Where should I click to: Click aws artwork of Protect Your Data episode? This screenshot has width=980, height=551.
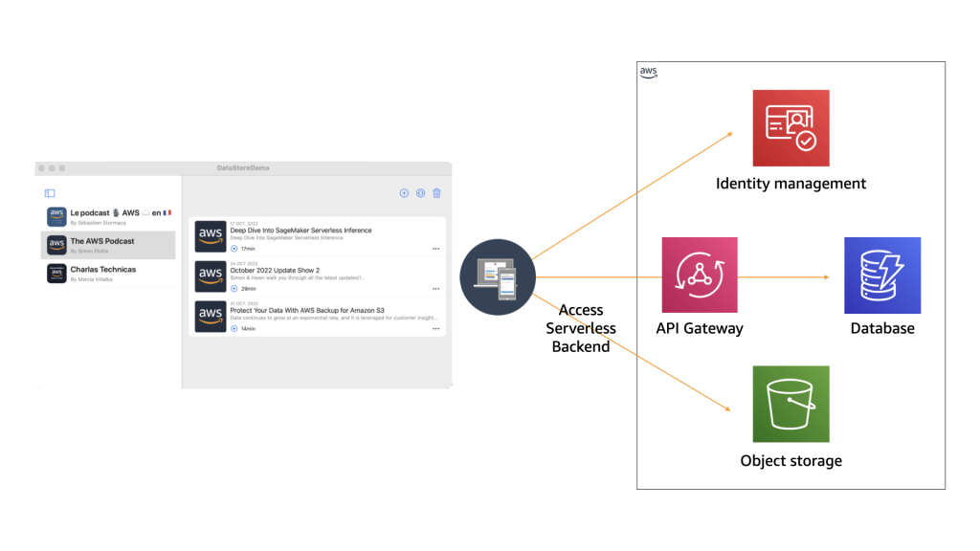click(x=210, y=316)
